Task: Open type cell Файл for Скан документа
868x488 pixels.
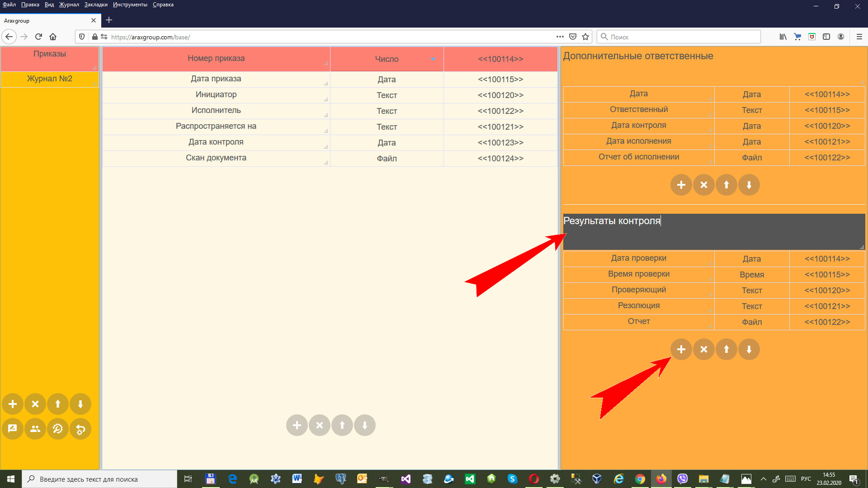Action: pos(387,159)
